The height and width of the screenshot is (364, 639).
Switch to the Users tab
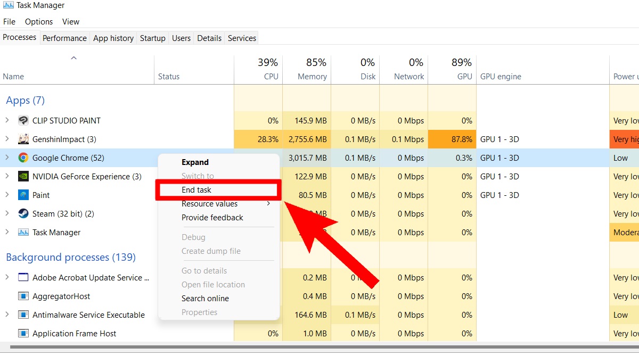pos(182,38)
